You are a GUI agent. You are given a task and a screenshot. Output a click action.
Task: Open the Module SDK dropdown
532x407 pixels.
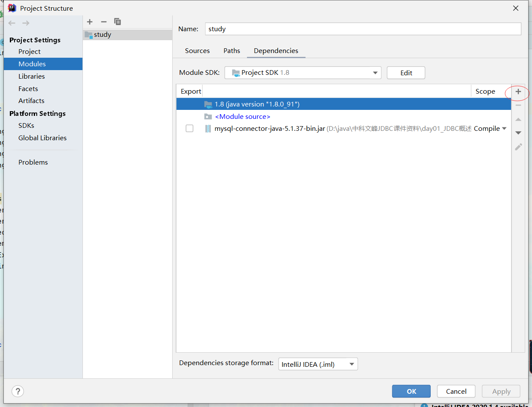[303, 73]
